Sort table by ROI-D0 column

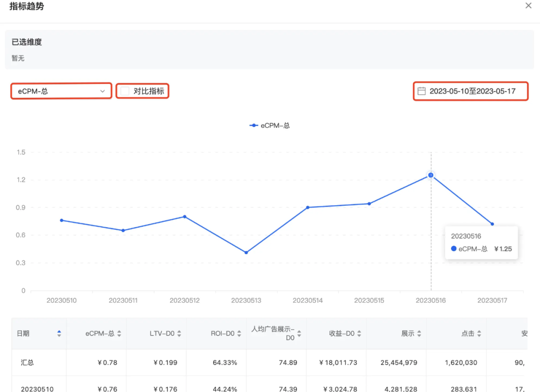[239, 333]
